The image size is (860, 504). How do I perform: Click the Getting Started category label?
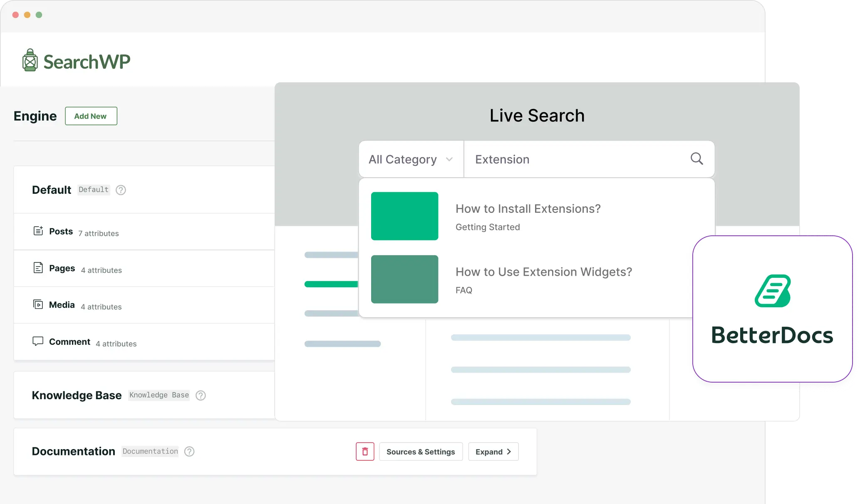point(488,227)
